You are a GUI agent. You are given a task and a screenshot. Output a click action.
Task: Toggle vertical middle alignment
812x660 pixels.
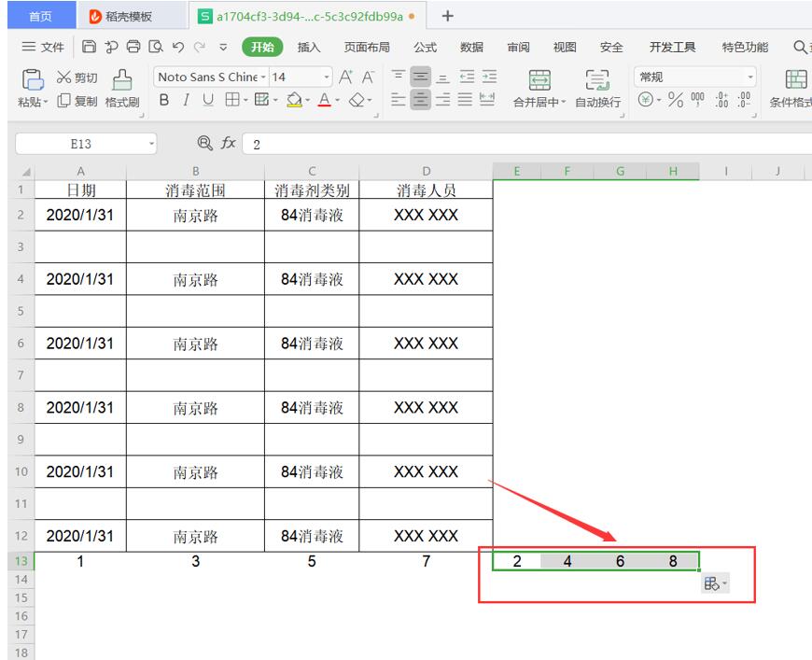pos(421,77)
